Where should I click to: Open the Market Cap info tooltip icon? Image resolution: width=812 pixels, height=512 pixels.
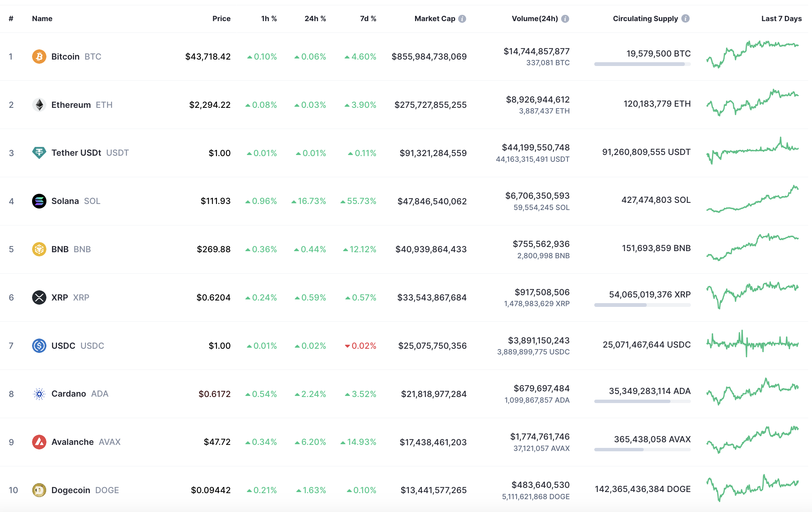462,19
